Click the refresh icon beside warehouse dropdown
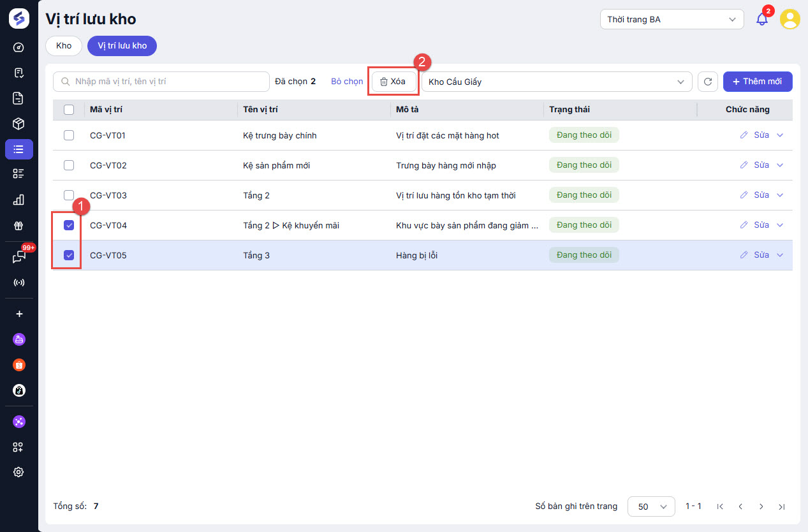The height and width of the screenshot is (532, 808). click(707, 82)
